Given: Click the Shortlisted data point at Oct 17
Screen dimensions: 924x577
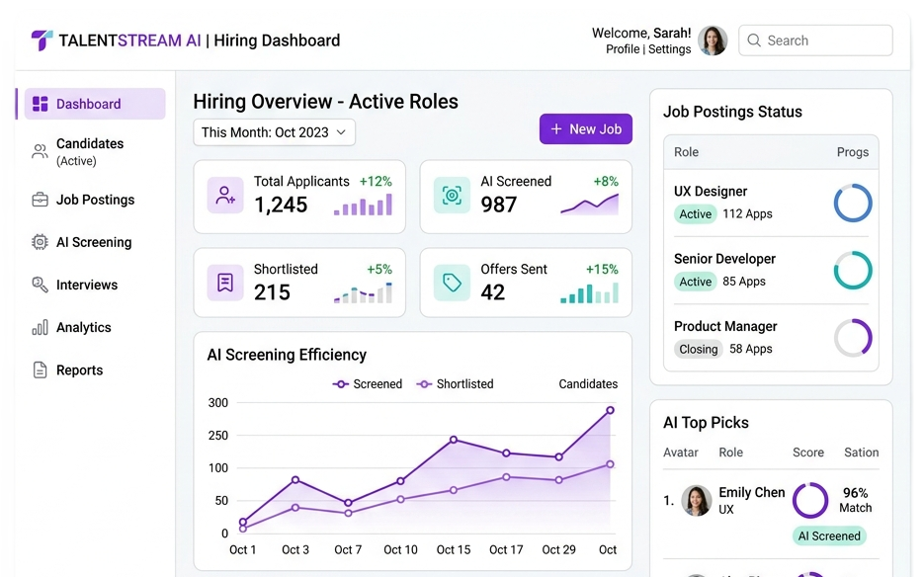Looking at the screenshot, I should click(x=506, y=477).
